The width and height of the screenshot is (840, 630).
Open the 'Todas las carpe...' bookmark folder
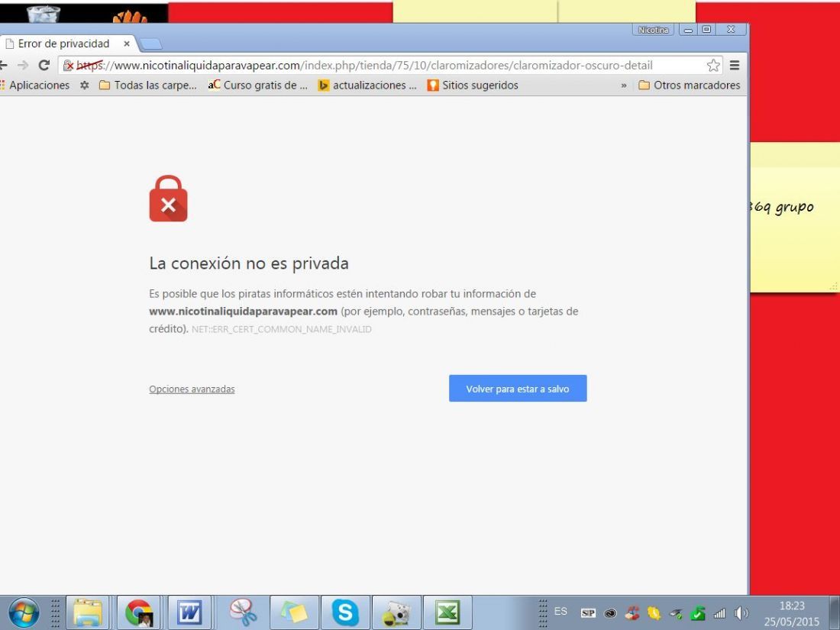pyautogui.click(x=148, y=86)
